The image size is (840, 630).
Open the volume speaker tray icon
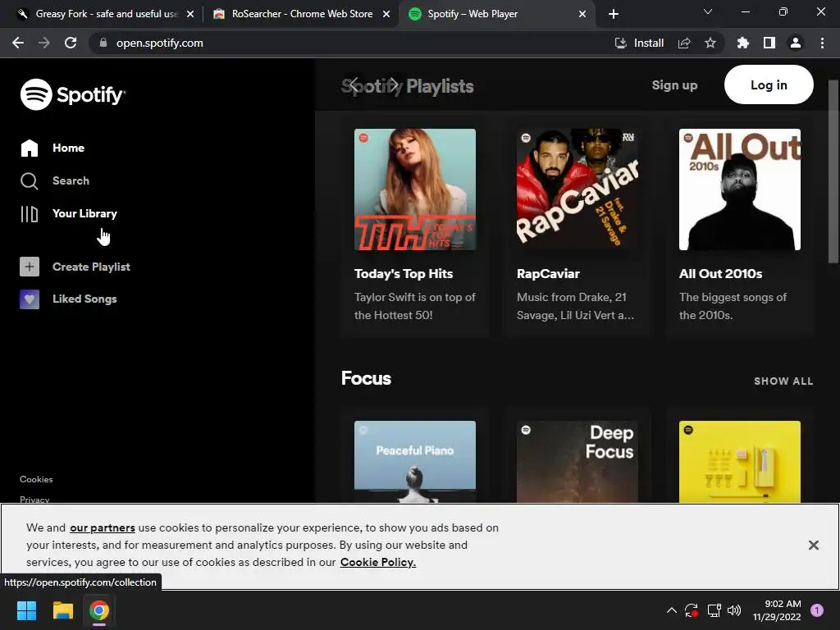coord(734,610)
